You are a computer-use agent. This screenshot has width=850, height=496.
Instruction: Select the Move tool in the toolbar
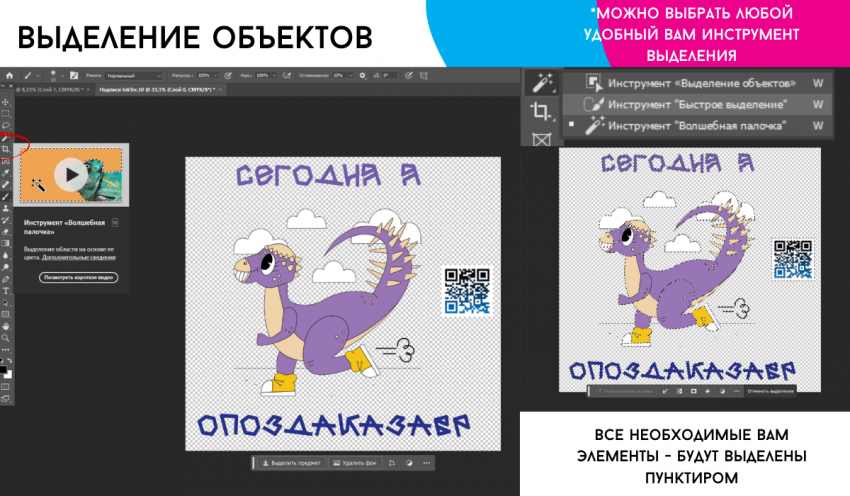click(5, 102)
